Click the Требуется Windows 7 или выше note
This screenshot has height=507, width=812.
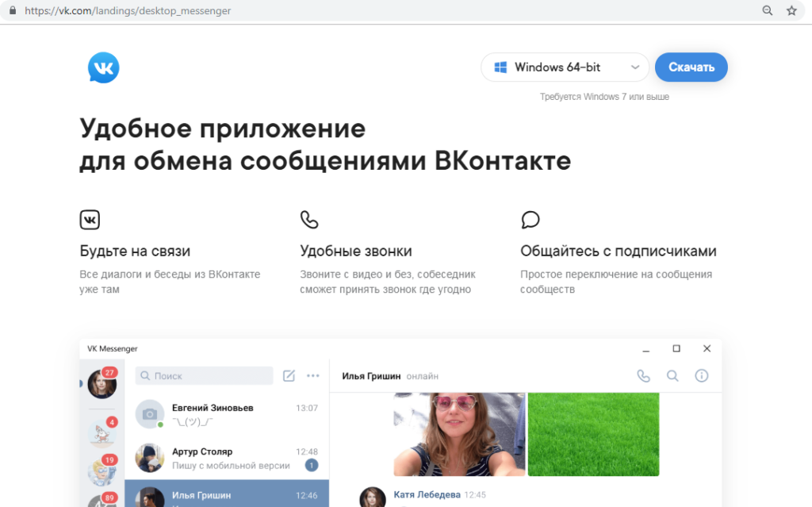pyautogui.click(x=604, y=97)
